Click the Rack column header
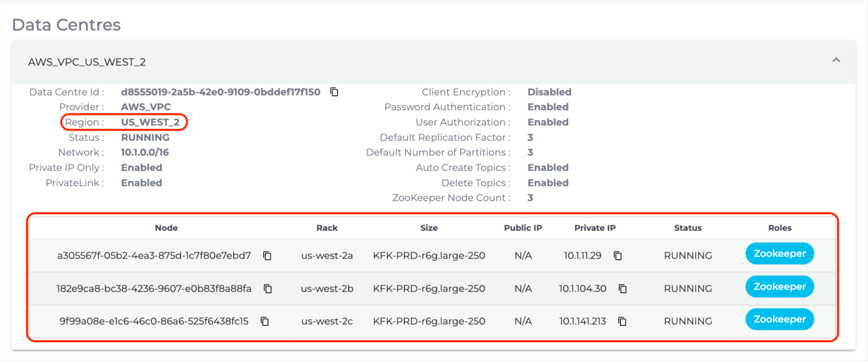Viewport: 868px width, 362px height. tap(327, 228)
